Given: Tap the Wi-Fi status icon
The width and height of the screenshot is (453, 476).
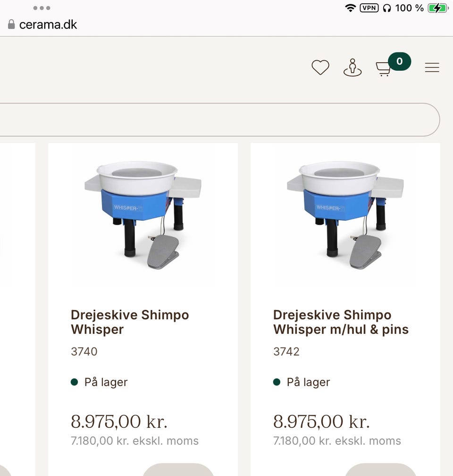Looking at the screenshot, I should click(350, 8).
